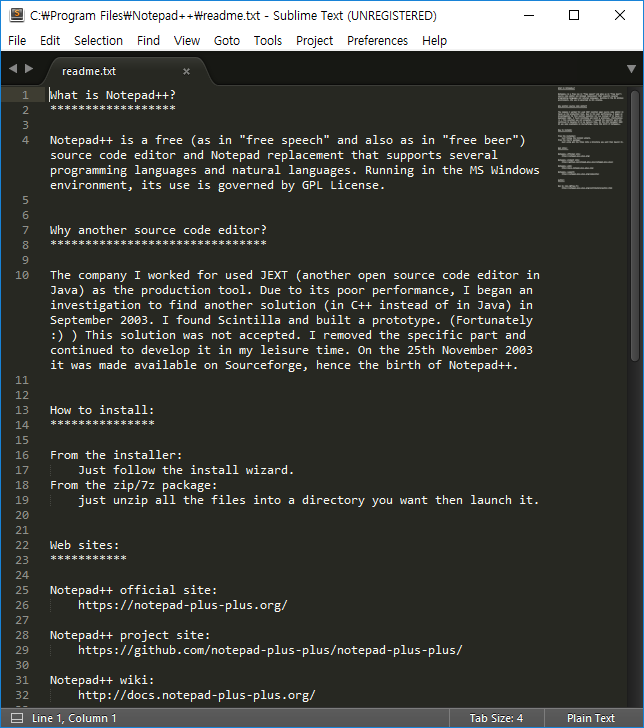Click the vertical scrollbar thumb
The width and height of the screenshot is (644, 728).
[635, 226]
